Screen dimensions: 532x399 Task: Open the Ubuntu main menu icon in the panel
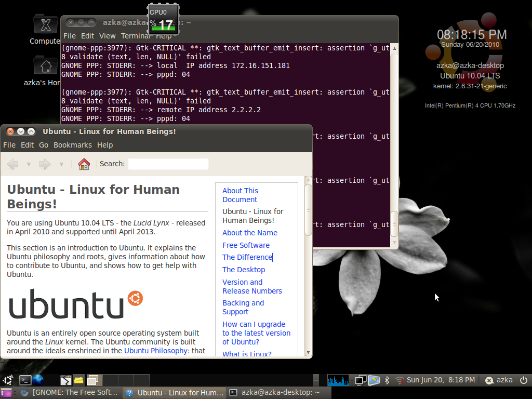pos(8,380)
